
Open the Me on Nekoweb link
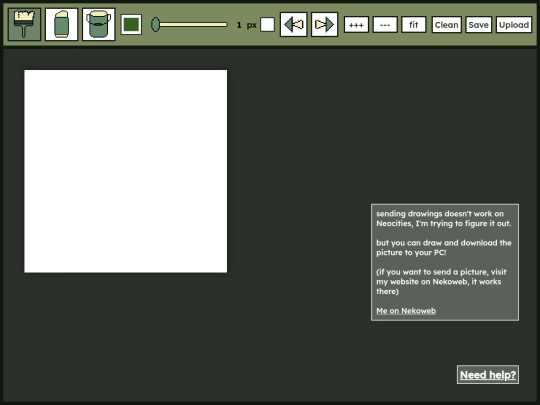406,311
